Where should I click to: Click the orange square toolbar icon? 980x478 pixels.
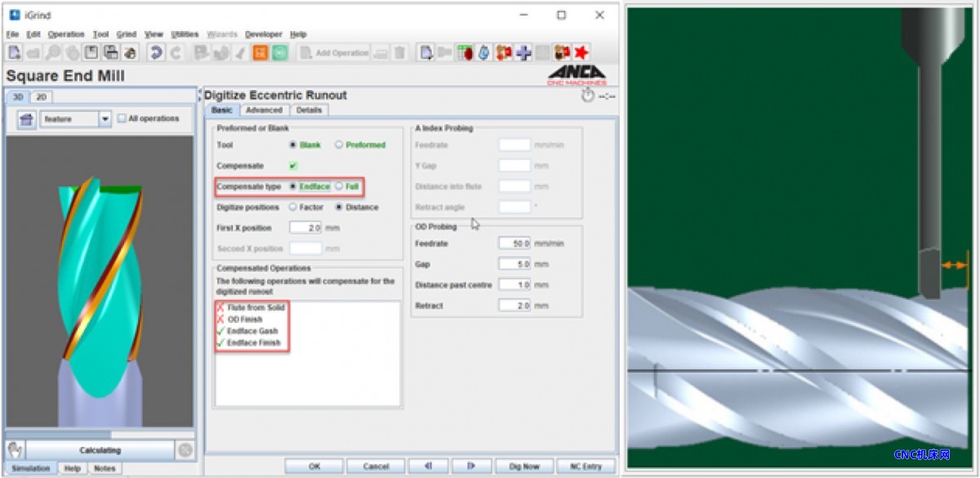[260, 52]
